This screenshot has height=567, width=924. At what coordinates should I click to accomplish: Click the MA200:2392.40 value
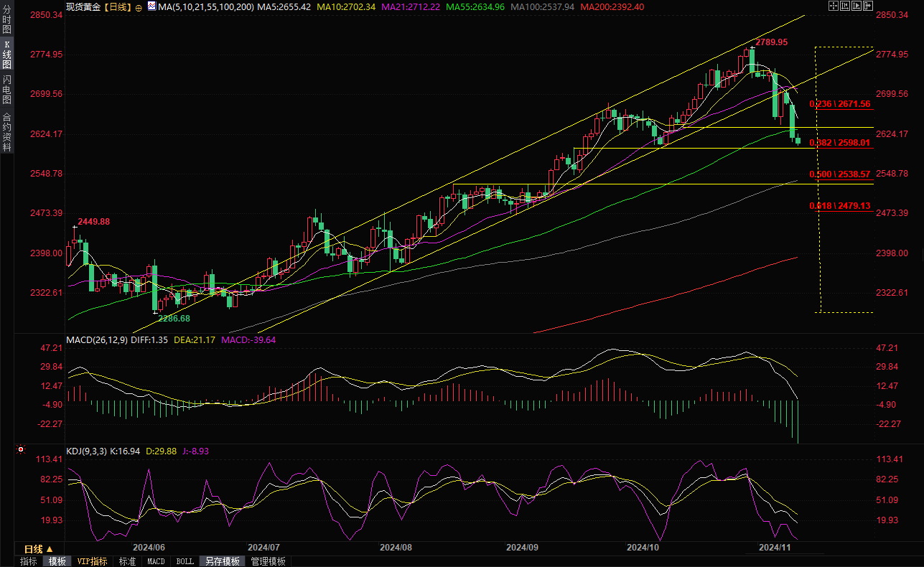(612, 6)
